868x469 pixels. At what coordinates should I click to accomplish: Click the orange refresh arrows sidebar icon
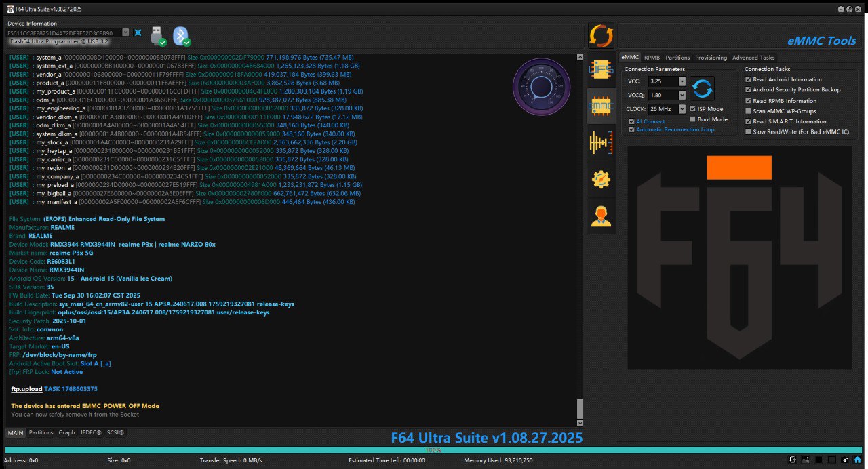tap(601, 35)
